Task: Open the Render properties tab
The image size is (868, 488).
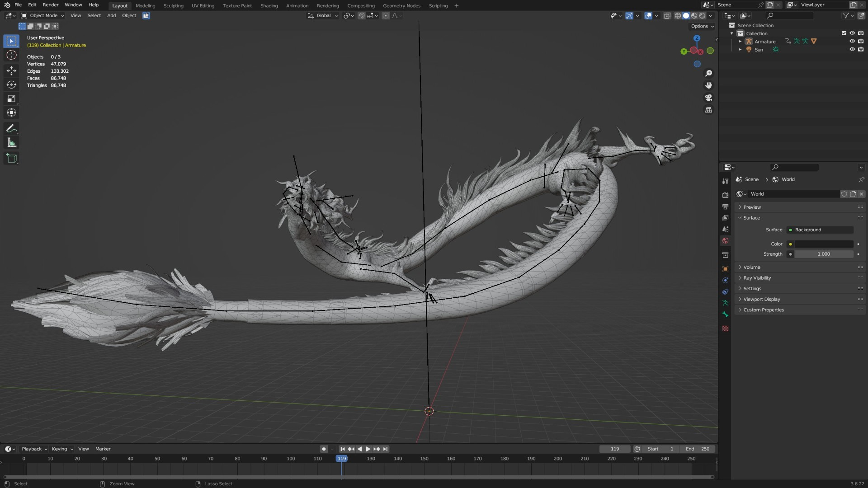Action: pos(725,195)
